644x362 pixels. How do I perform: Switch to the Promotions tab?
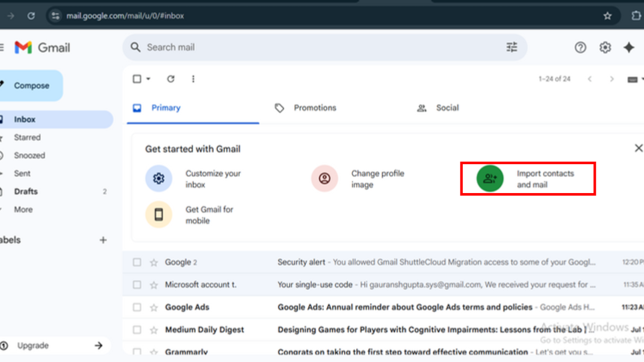click(x=315, y=108)
